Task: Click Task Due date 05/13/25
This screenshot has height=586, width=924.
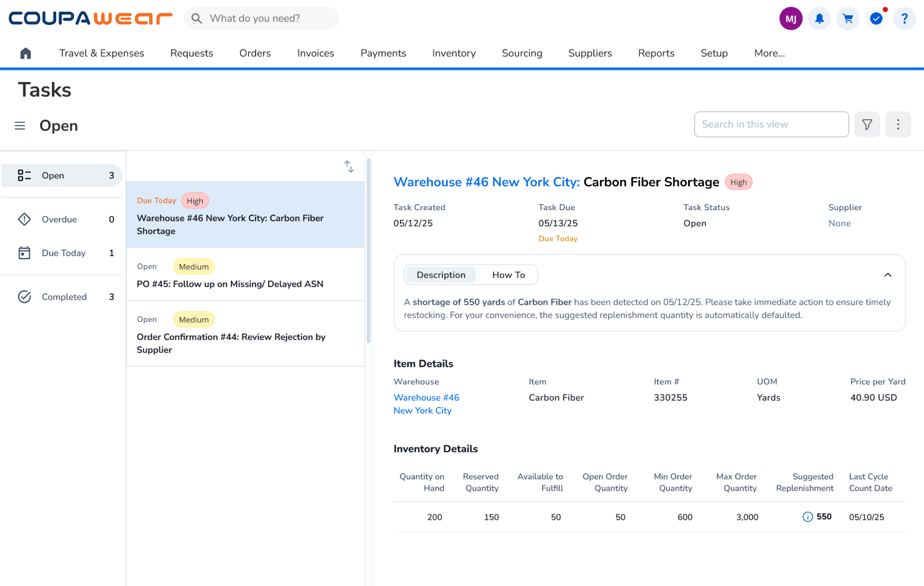Action: (x=558, y=223)
